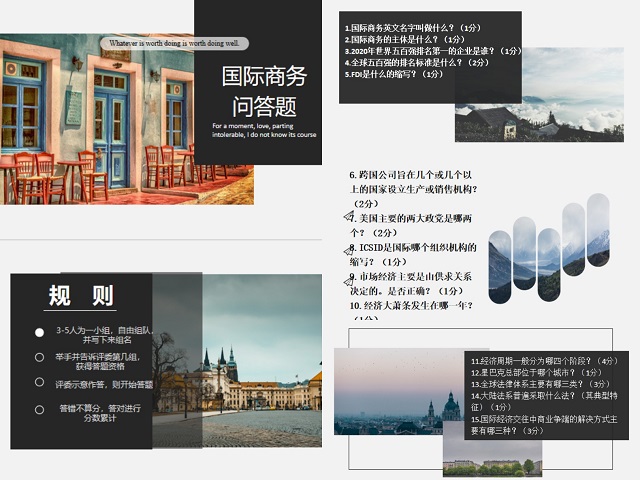
Task: Click the rule text 并写下来组名
Action: coord(107,340)
